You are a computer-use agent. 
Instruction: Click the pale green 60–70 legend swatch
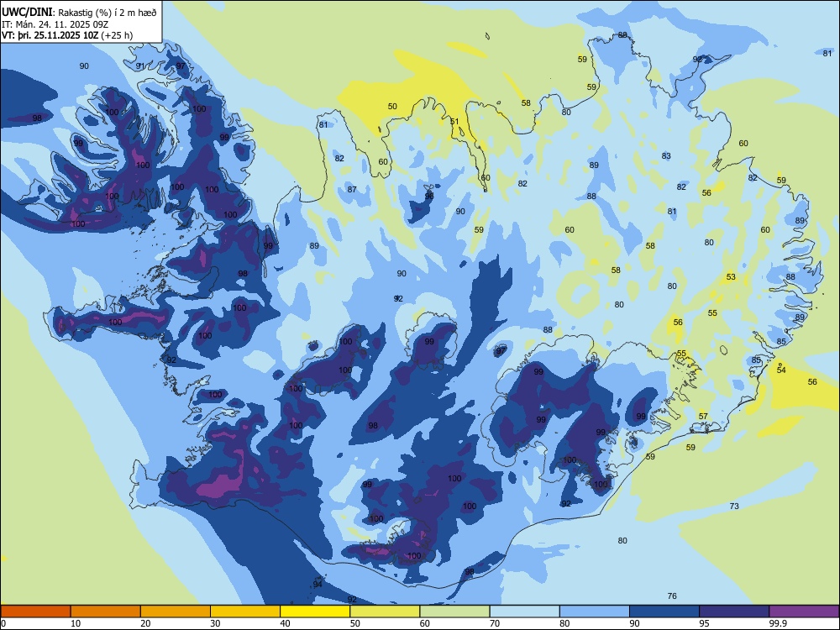[454, 612]
